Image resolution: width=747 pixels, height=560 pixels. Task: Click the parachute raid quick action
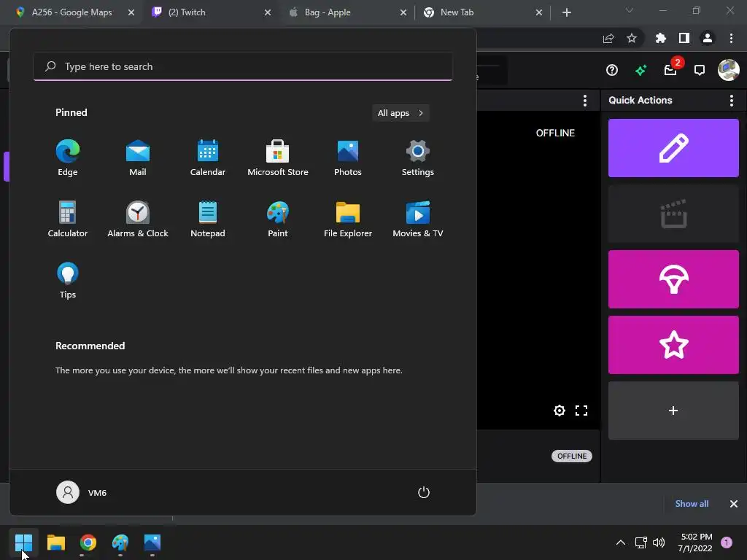673,279
